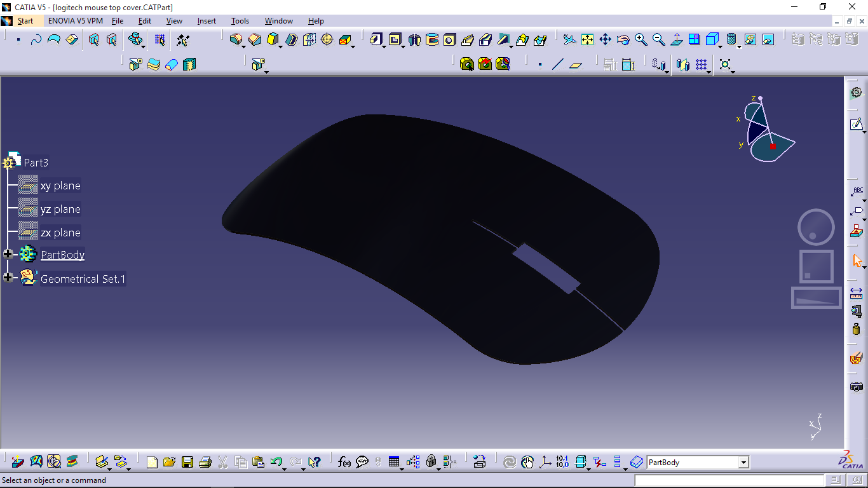Open the Window menu
Viewport: 868px width, 488px height.
coord(279,21)
